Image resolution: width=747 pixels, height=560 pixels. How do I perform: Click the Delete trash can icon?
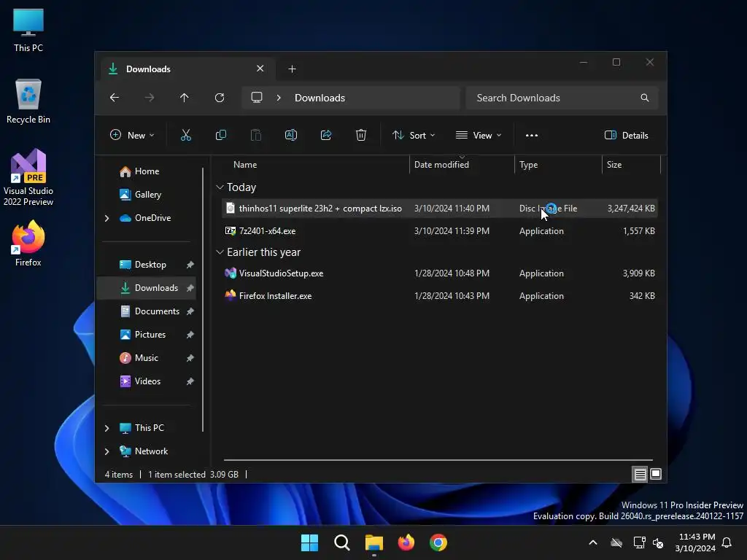[x=361, y=135]
